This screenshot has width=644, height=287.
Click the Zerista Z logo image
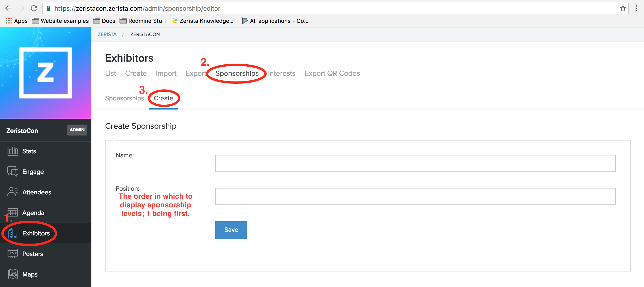coord(46,73)
